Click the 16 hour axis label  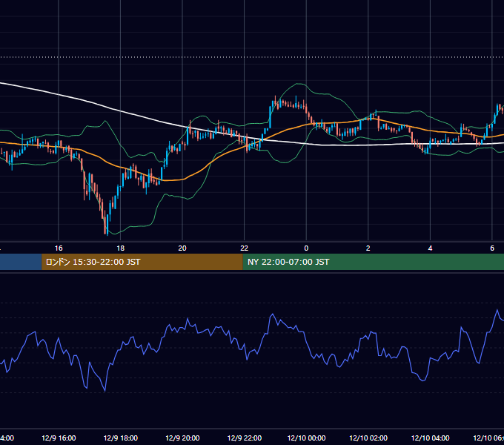[x=59, y=248]
